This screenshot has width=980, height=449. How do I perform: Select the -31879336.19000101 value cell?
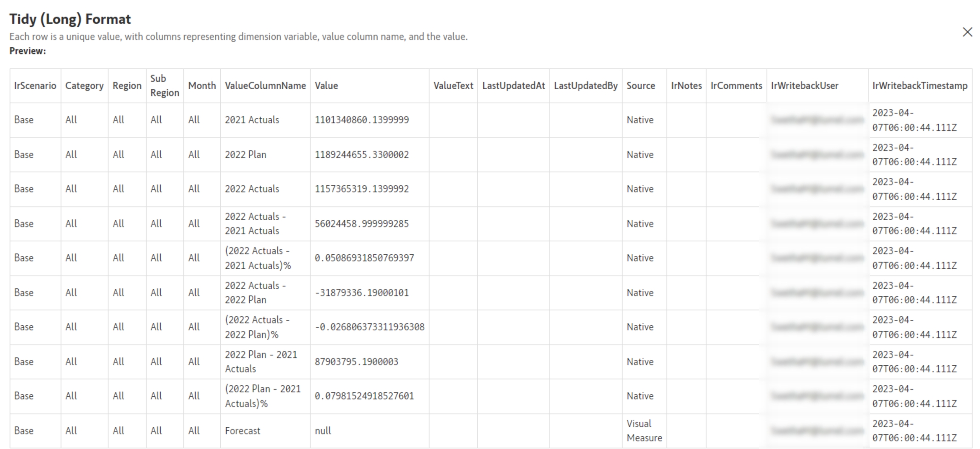coord(362,293)
